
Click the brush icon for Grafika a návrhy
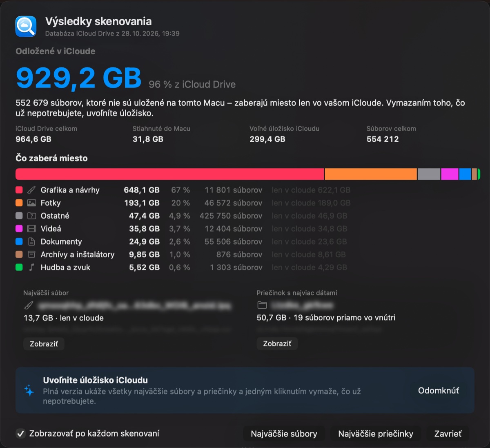pos(31,190)
